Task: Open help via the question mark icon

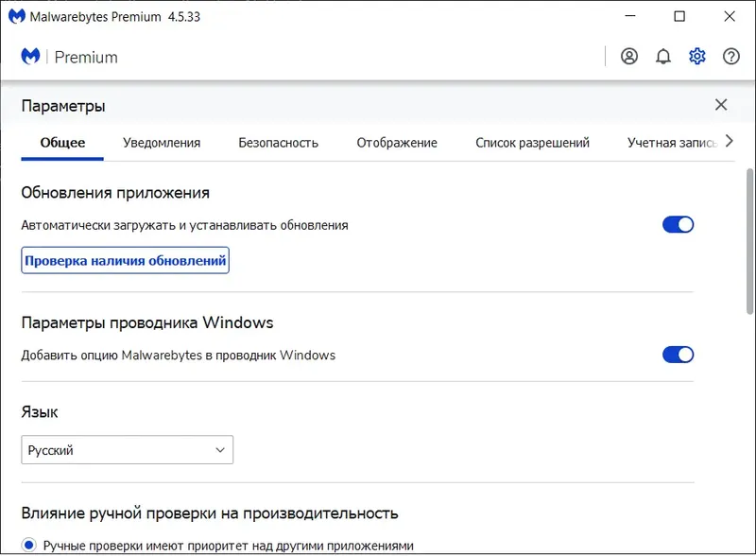Action: pos(731,56)
